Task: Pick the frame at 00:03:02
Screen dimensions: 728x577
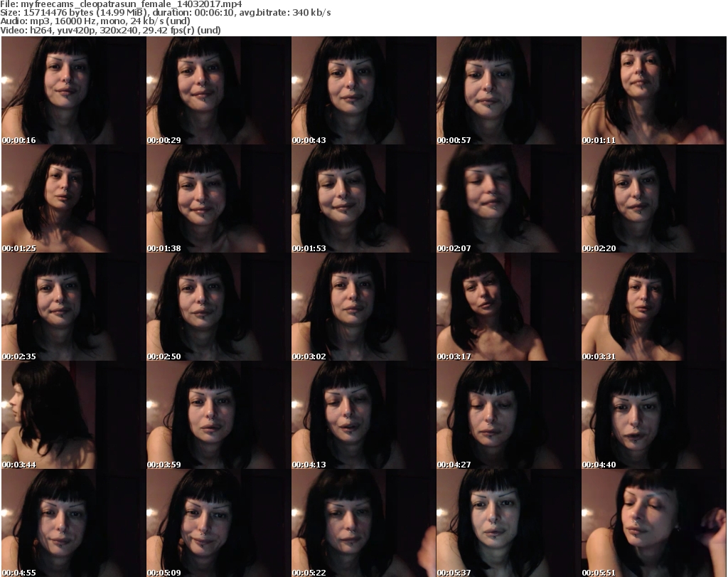Action: 363,307
